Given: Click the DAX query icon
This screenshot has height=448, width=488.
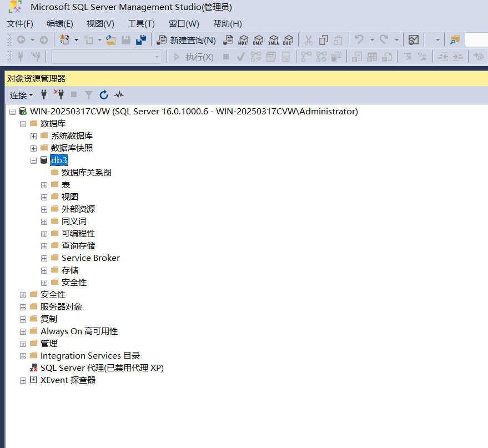Looking at the screenshot, I should (288, 40).
